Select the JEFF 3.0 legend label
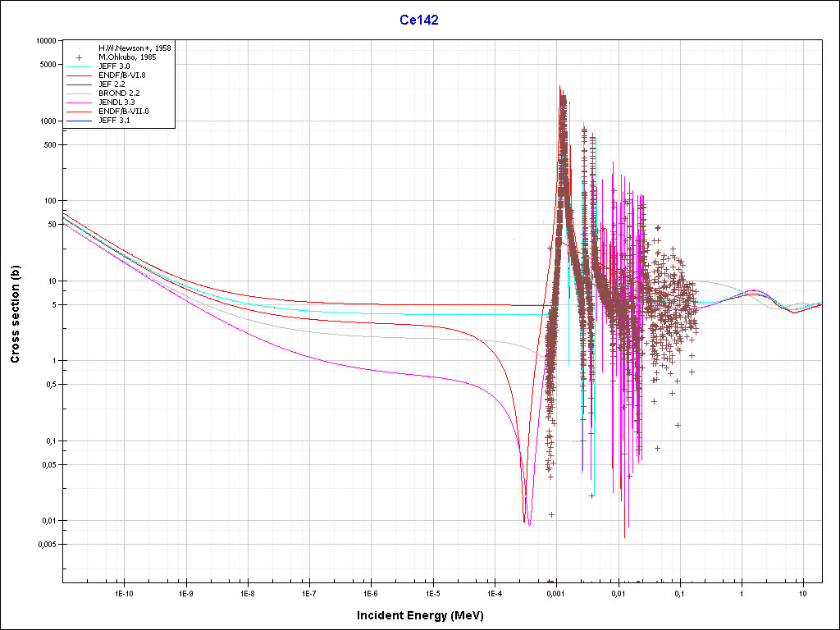 114,66
